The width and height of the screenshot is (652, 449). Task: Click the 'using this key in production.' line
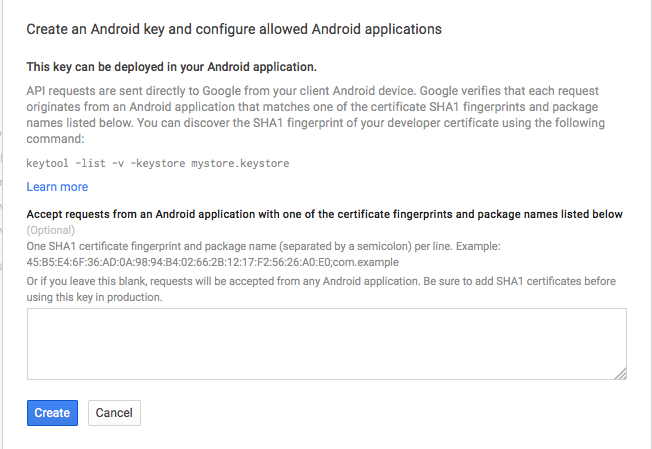click(x=94, y=298)
